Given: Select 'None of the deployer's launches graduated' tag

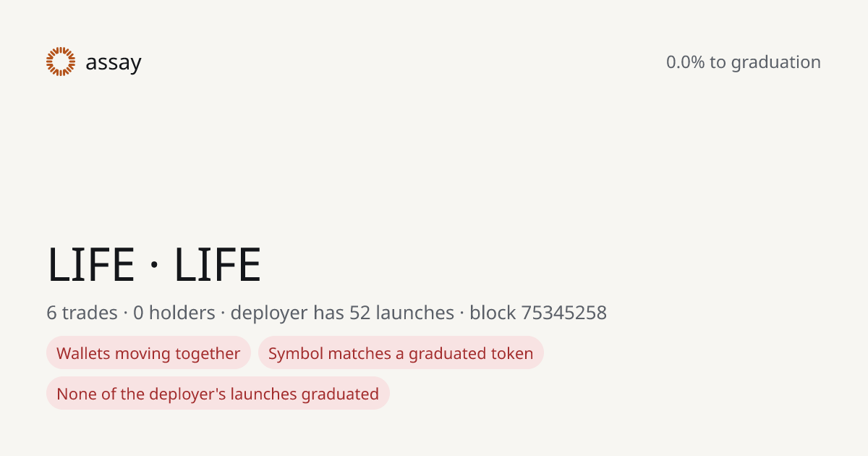Looking at the screenshot, I should [218, 394].
